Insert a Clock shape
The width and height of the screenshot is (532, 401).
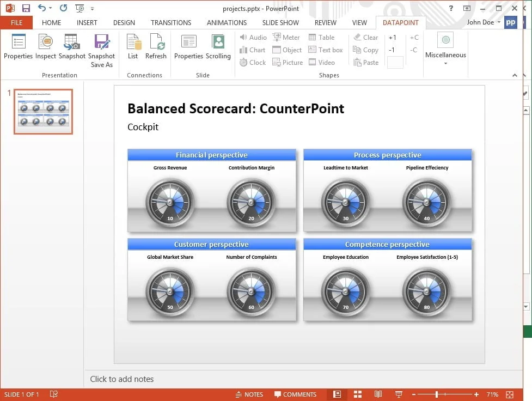click(253, 63)
